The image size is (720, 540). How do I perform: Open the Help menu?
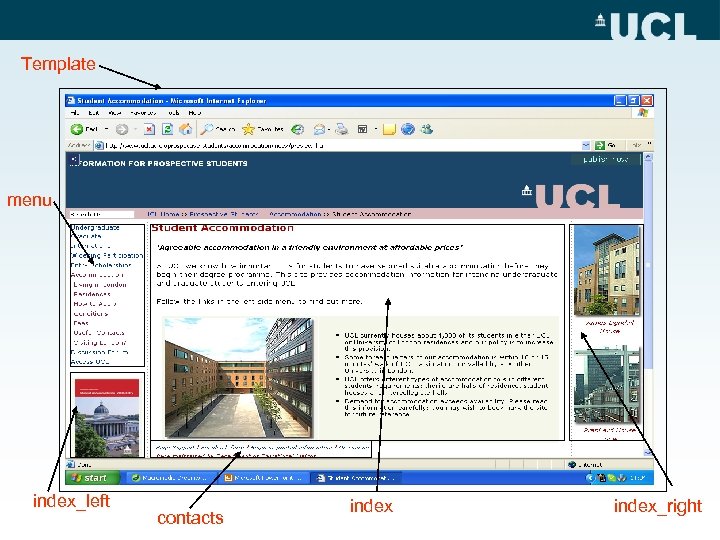(x=195, y=112)
